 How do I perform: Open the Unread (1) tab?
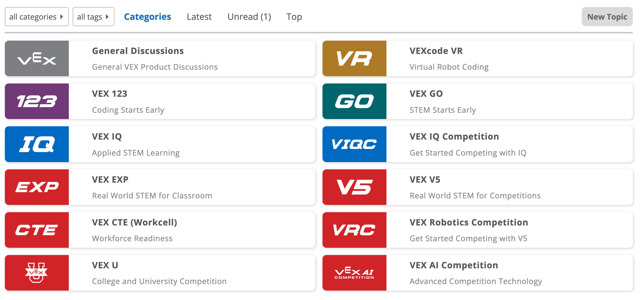(x=249, y=16)
